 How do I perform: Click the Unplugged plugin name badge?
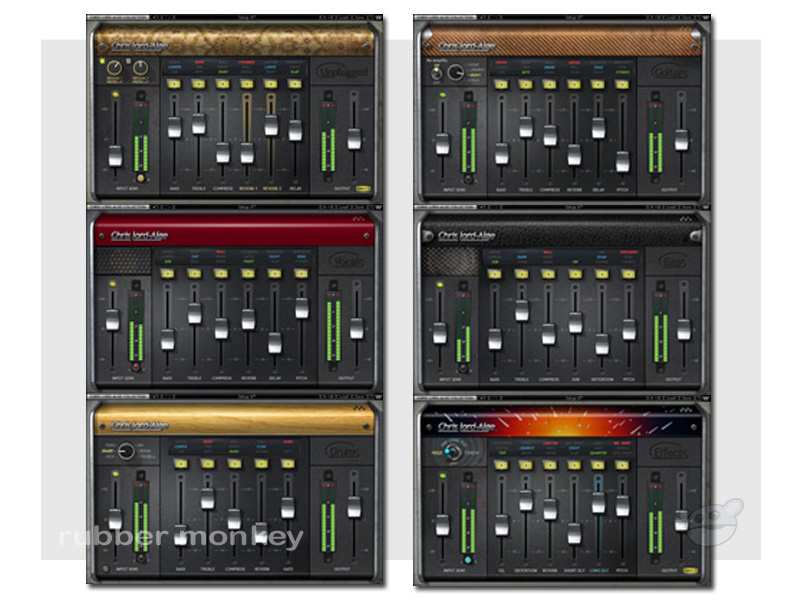pos(342,72)
